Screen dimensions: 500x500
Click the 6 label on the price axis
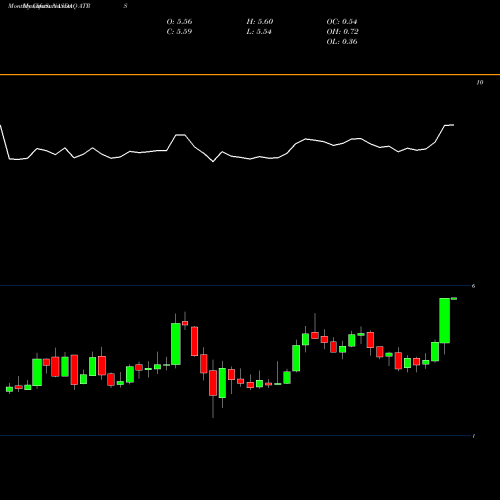473,286
